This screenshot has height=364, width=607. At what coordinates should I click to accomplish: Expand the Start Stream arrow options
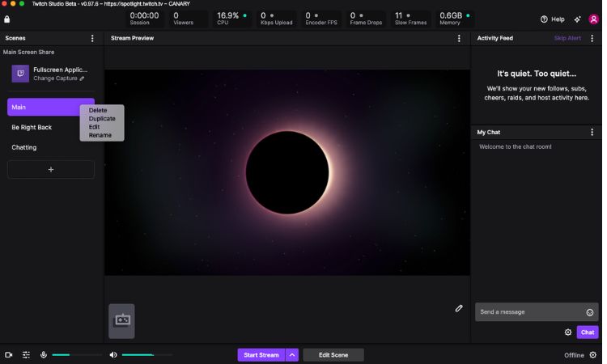point(292,355)
